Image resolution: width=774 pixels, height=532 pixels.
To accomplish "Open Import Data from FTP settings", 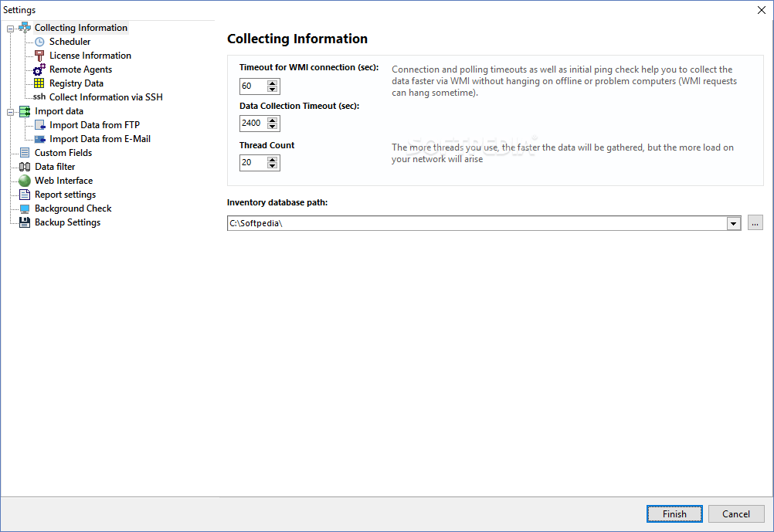I will 94,125.
